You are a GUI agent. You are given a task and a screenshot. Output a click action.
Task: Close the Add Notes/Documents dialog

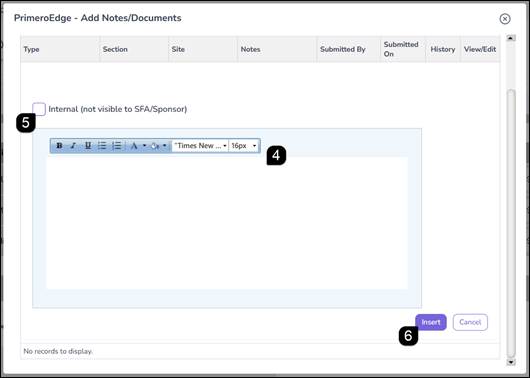505,19
